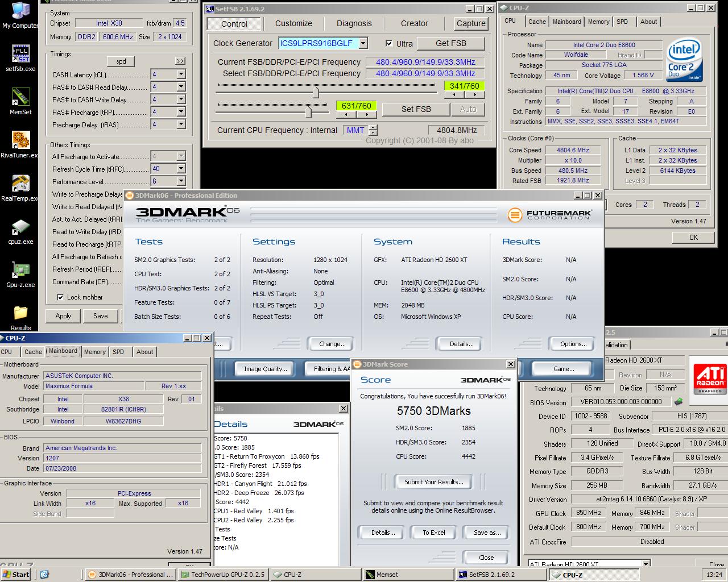Open RAS# to CAS# Write Delay dropdown
Image resolution: width=728 pixels, height=582 pixels.
click(x=181, y=99)
